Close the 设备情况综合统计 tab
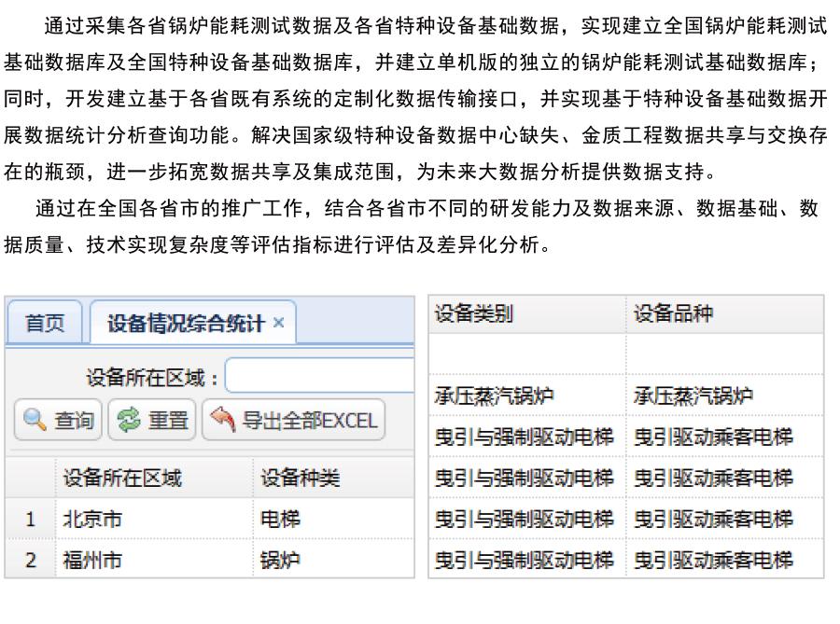Image resolution: width=840 pixels, height=624 pixels. pos(278,324)
